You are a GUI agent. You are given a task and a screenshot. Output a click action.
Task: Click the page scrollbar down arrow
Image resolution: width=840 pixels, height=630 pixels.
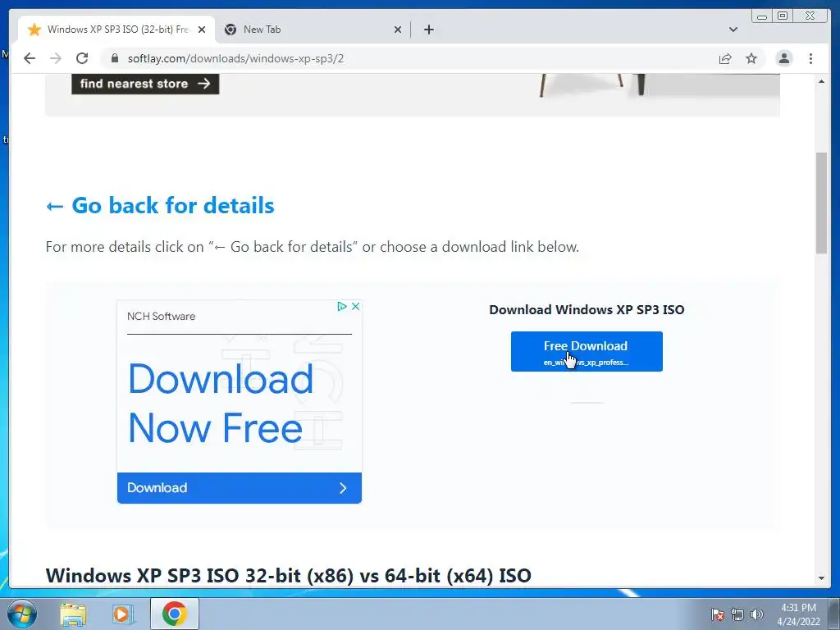(x=821, y=578)
